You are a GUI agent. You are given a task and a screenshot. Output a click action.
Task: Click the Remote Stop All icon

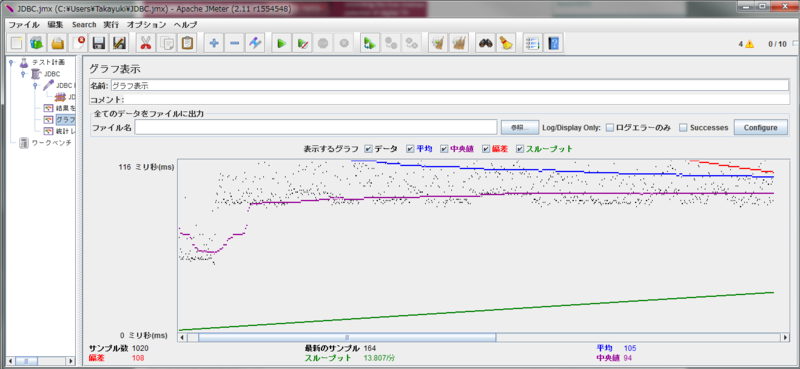click(x=391, y=43)
